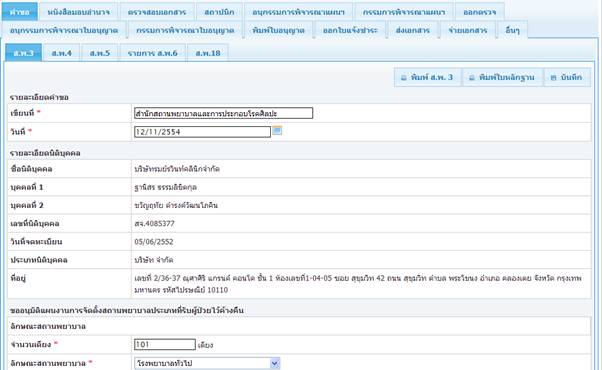Screen dimensions: 602x370
Task: Open the พิมพ์ใบอนุญาต tab
Action: pyautogui.click(x=278, y=30)
